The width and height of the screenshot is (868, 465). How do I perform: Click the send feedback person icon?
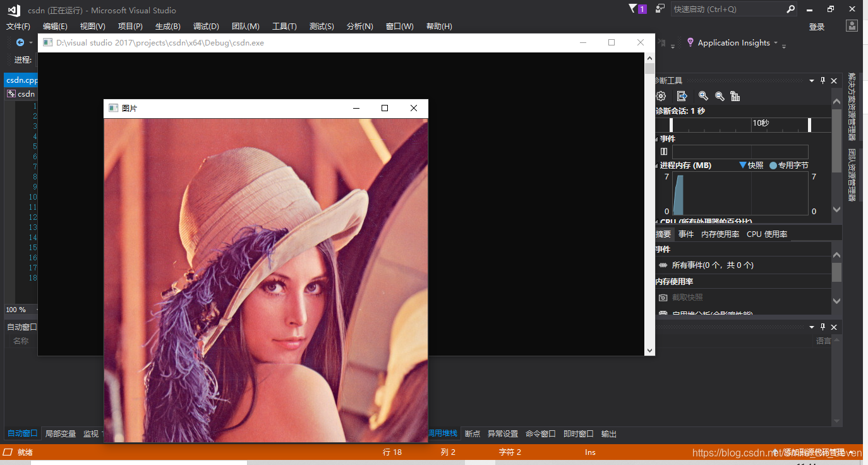(660, 9)
